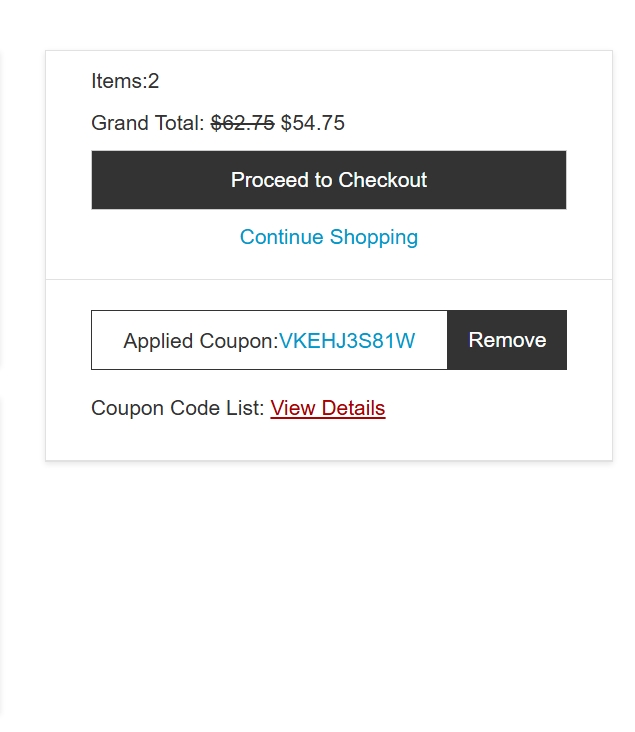Click the discounted $54.75 total
This screenshot has width=635, height=732.
[313, 123]
